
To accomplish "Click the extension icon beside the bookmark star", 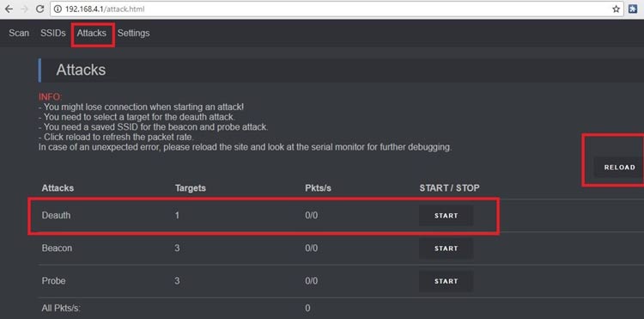I will click(x=633, y=9).
